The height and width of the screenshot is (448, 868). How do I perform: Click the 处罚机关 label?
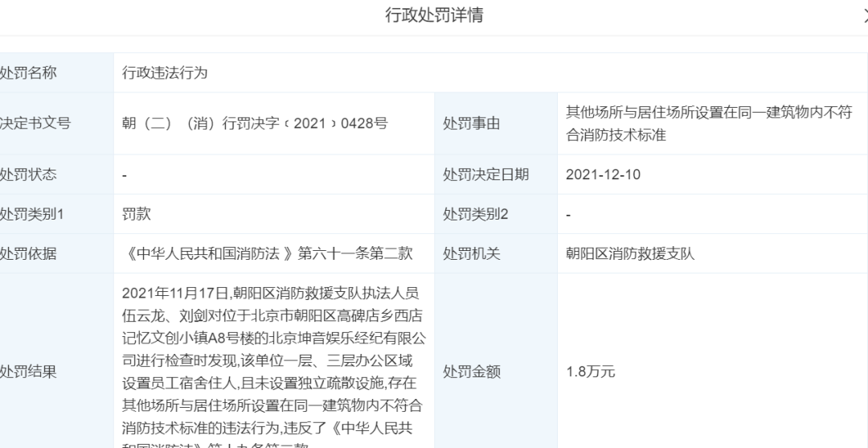click(472, 253)
